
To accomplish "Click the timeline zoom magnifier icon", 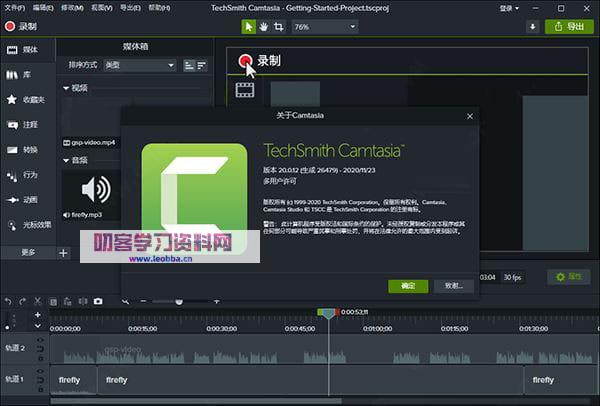I will [x=125, y=302].
